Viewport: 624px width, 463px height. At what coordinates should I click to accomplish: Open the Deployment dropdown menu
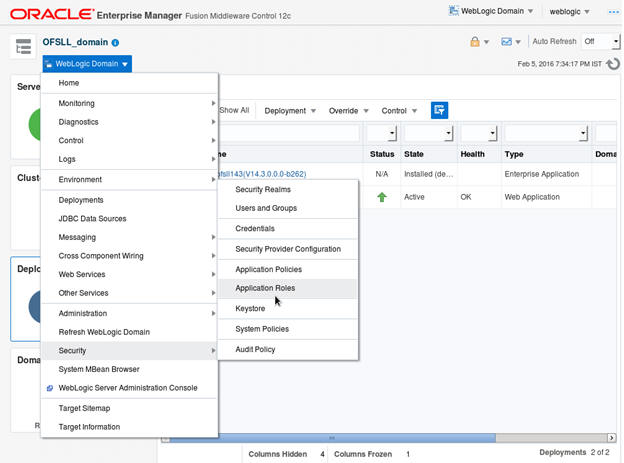(290, 111)
